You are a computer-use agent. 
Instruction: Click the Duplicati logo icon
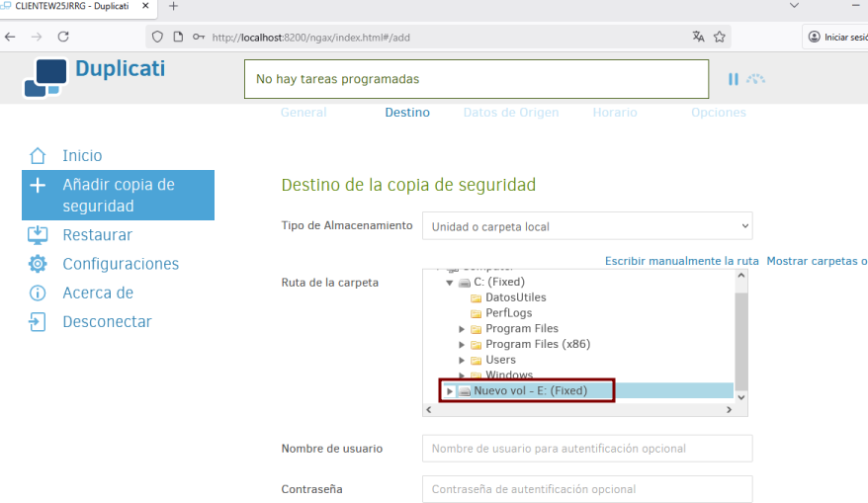[x=45, y=77]
